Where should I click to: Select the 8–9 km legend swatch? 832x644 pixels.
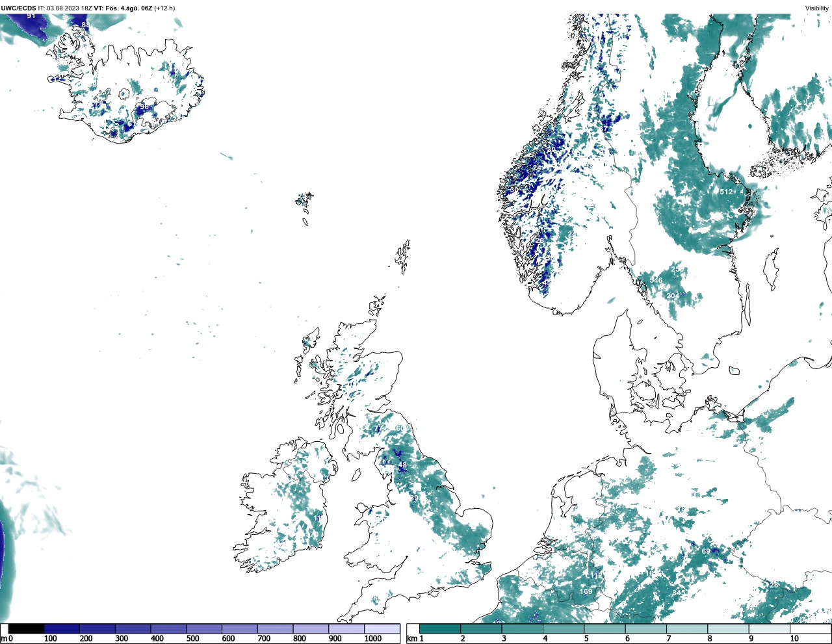click(x=727, y=629)
